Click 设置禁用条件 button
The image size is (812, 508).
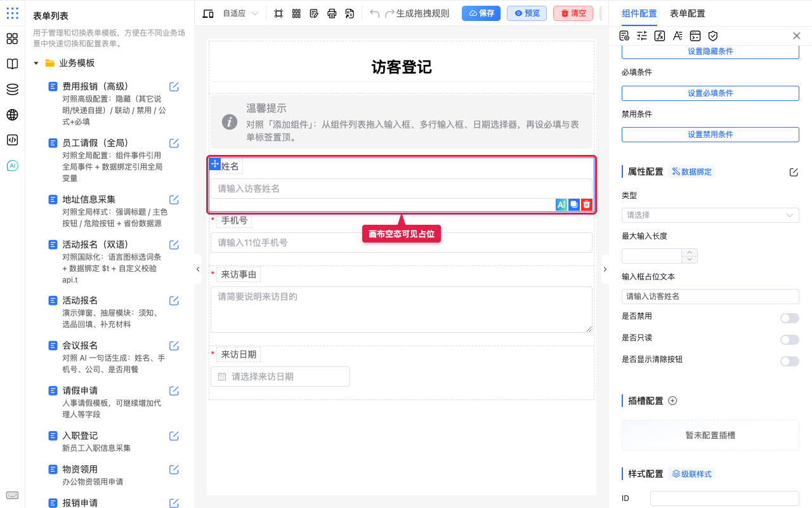click(710, 135)
